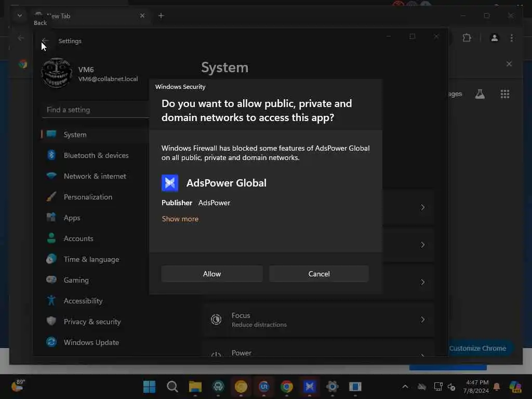This screenshot has height=399, width=532.
Task: Click the AdsPower Global app icon in dialog
Action: tap(170, 183)
